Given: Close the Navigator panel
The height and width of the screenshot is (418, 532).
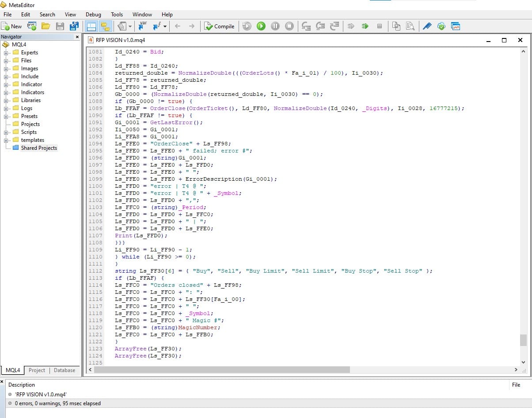Looking at the screenshot, I should point(77,37).
